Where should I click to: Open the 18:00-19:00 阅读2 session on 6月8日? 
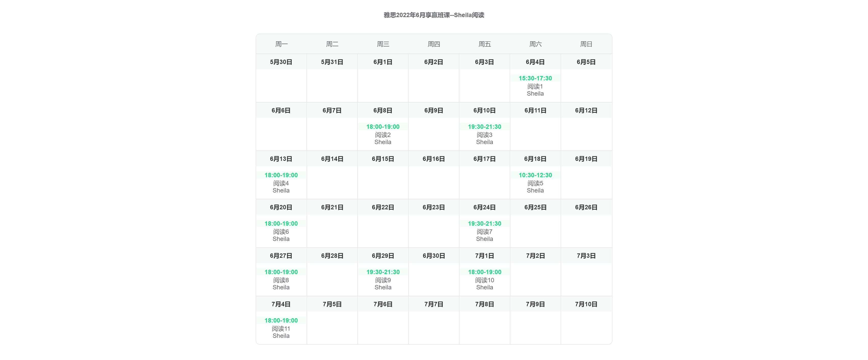tap(383, 134)
